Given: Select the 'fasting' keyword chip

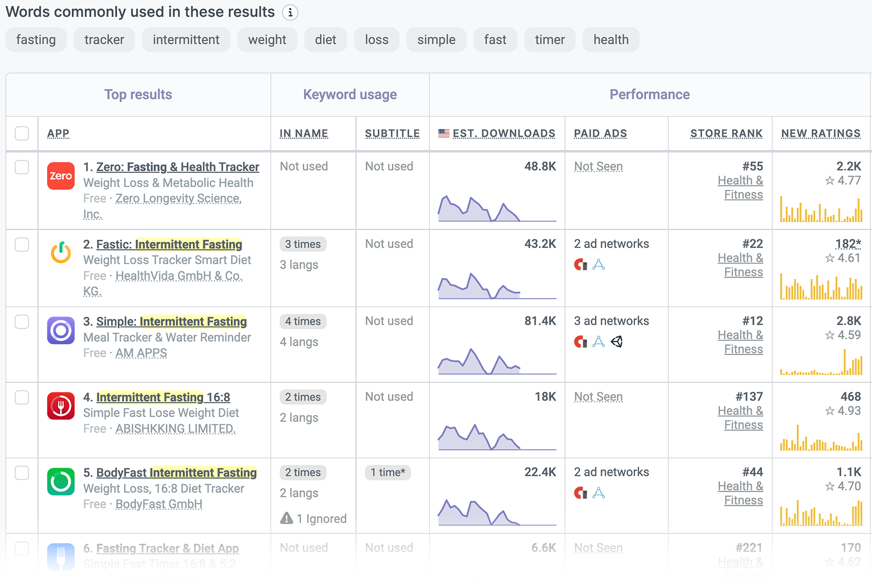Looking at the screenshot, I should point(36,40).
